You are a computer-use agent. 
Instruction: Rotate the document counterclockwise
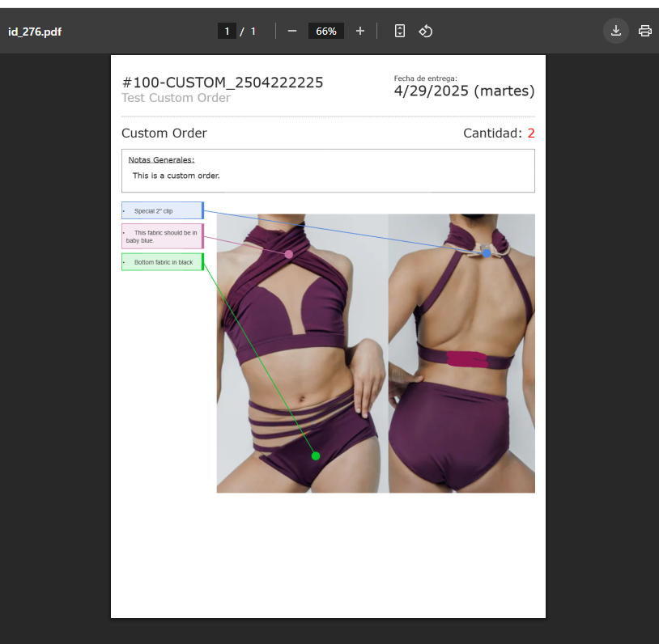[x=426, y=31]
